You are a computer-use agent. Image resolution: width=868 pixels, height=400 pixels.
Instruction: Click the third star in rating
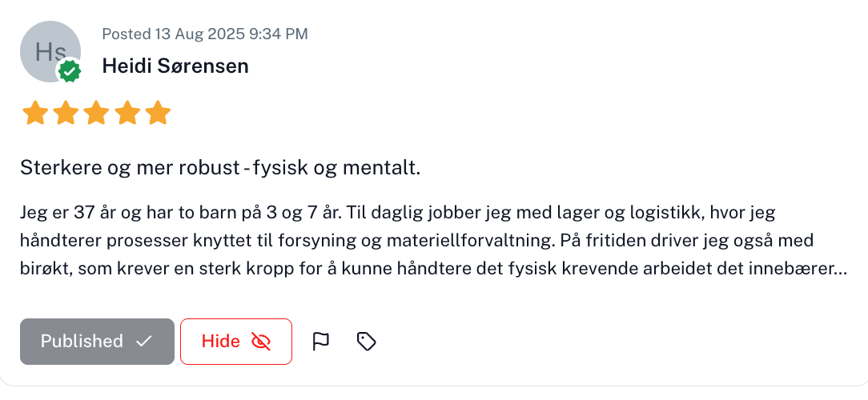tap(96, 114)
